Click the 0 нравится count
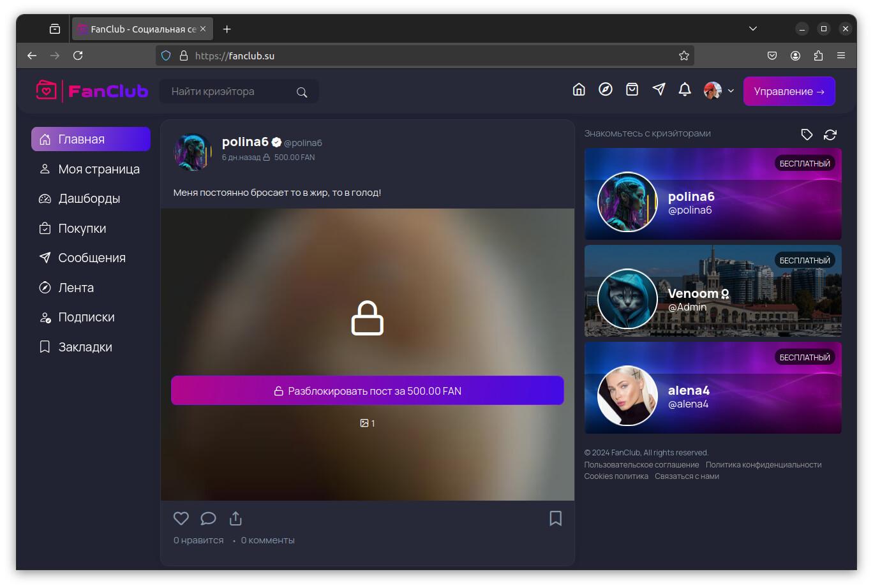This screenshot has width=873, height=588. tap(198, 540)
